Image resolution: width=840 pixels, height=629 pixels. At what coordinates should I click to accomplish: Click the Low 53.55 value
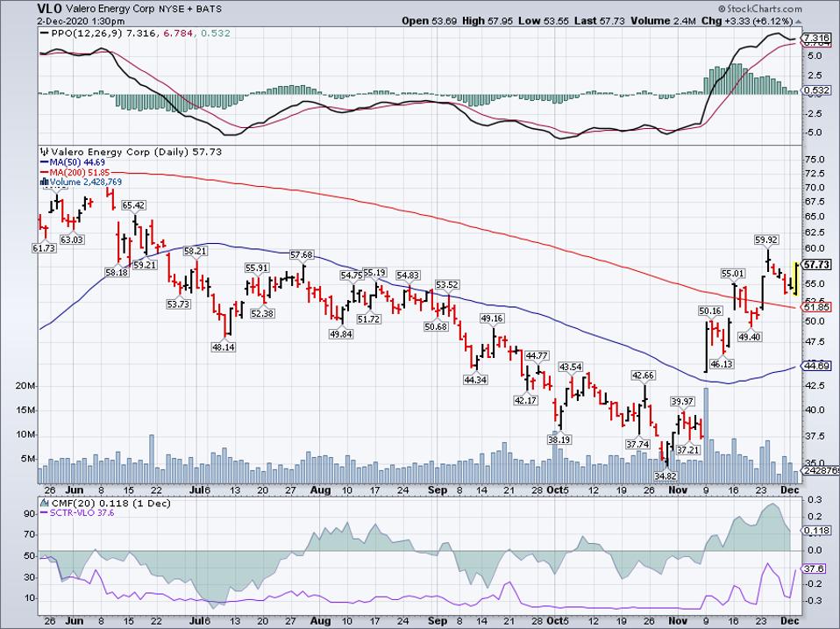pos(543,21)
